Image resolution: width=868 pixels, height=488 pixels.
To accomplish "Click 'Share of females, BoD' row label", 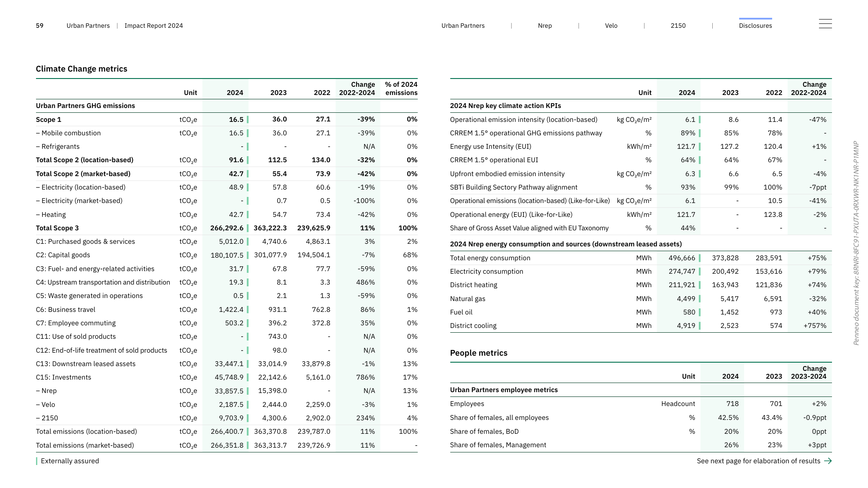I will tap(484, 431).
